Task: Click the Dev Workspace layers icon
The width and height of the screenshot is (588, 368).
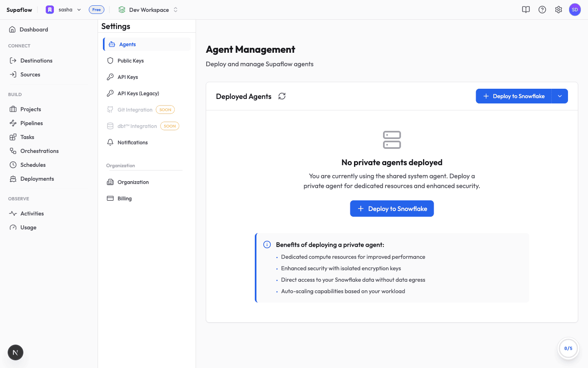Action: pyautogui.click(x=122, y=9)
